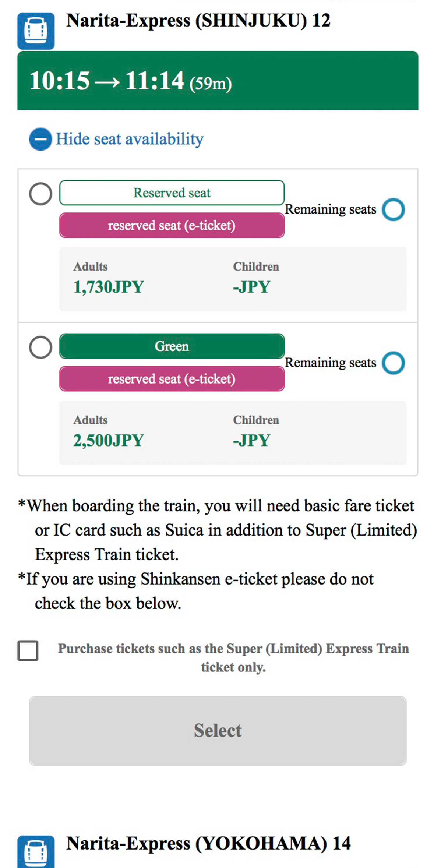
Task: Hide seat availability for this train
Action: pyautogui.click(x=129, y=139)
